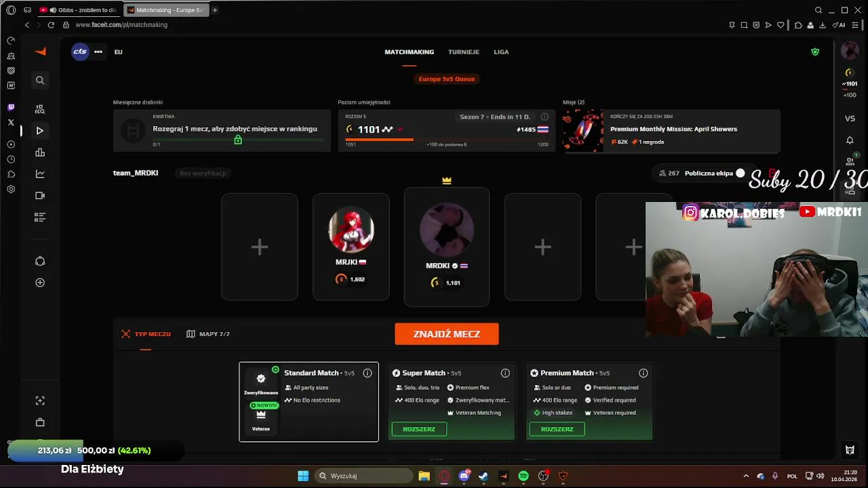
Task: Click the 267 followers count
Action: (669, 174)
